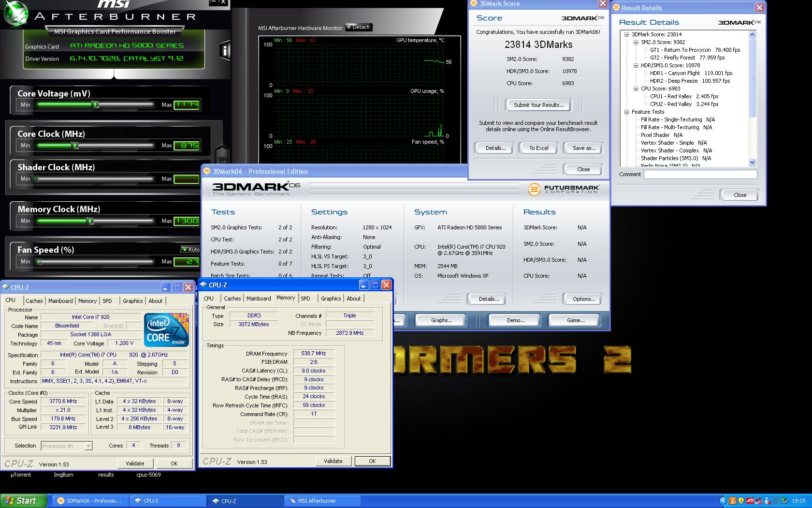The height and width of the screenshot is (508, 812).
Task: Select HDR2 - Deep Freeze result row
Action: tap(690, 81)
